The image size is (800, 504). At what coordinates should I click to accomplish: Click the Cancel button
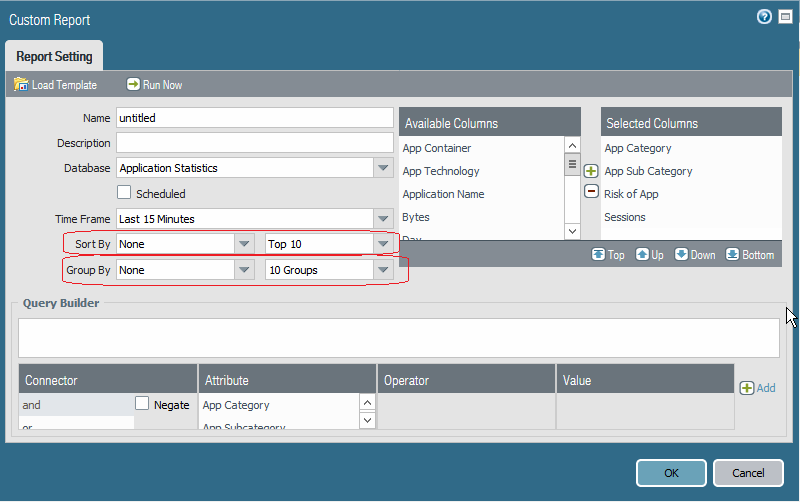[748, 473]
